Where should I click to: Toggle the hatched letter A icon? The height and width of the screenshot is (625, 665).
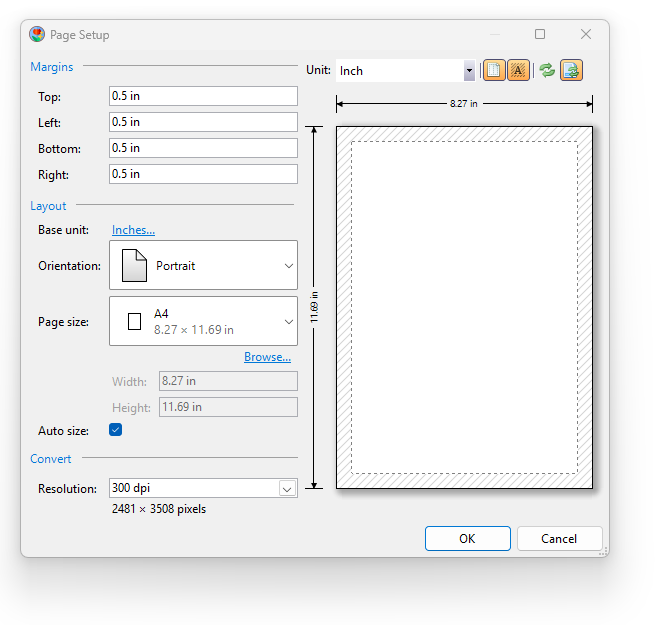[x=518, y=70]
